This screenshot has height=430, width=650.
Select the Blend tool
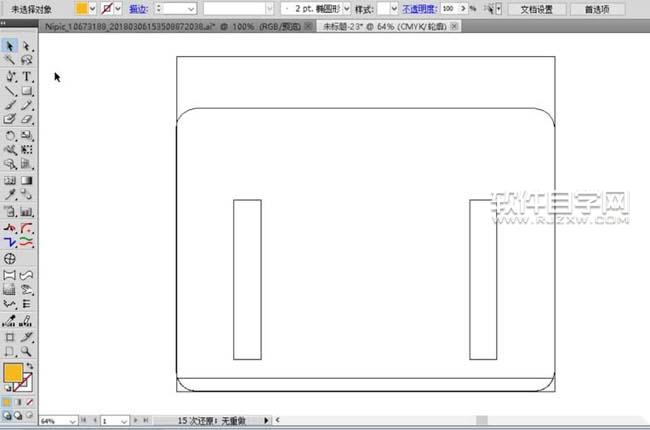click(x=27, y=194)
